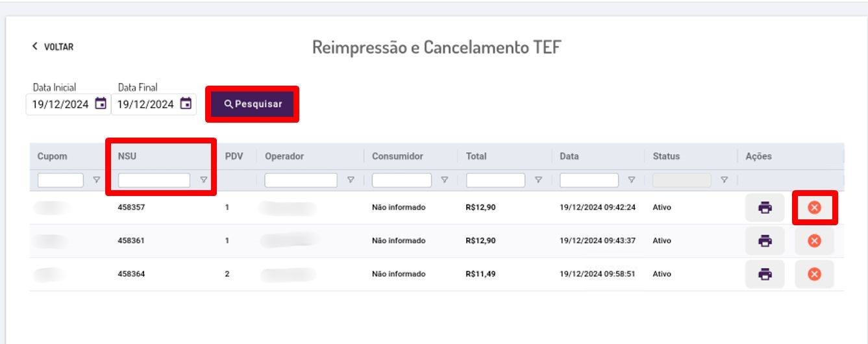Go back using the Voltar link
868x344 pixels.
pos(53,47)
